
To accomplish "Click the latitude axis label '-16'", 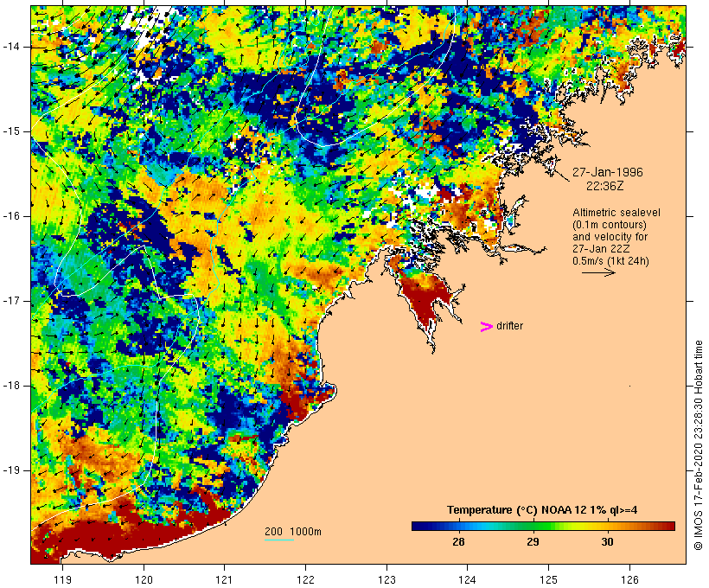I will 11,216.
